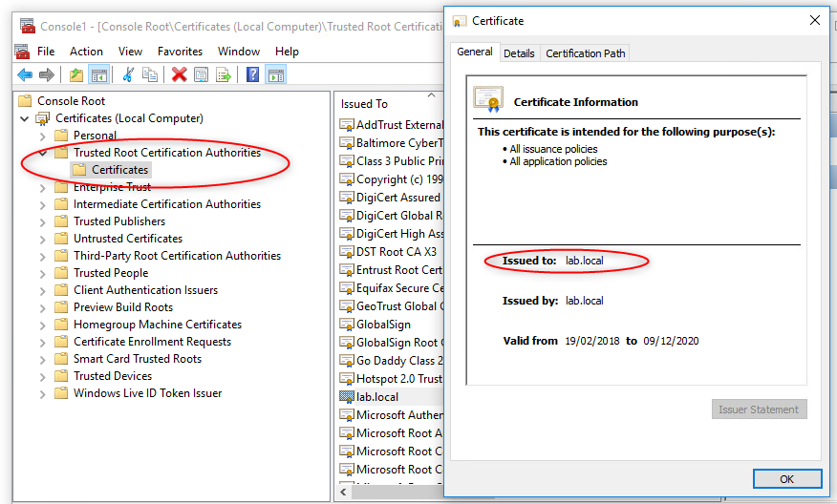Image resolution: width=837 pixels, height=504 pixels.
Task: Open the Action menu
Action: point(86,52)
